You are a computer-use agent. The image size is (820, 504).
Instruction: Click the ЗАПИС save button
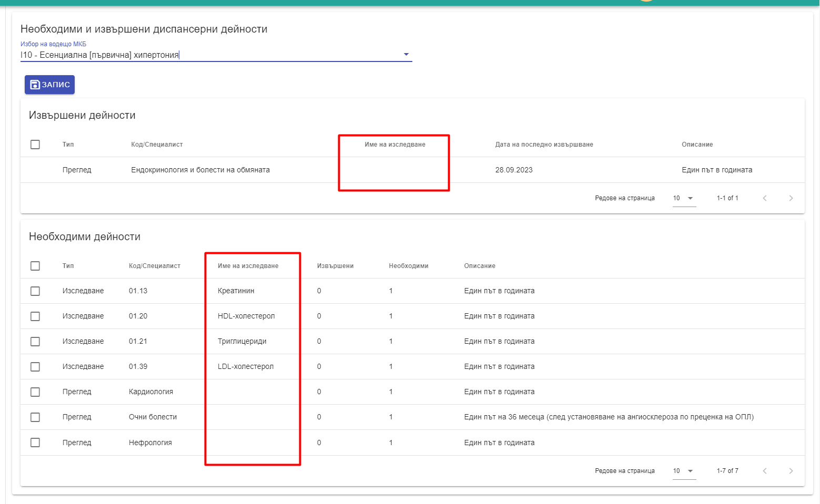click(x=49, y=85)
